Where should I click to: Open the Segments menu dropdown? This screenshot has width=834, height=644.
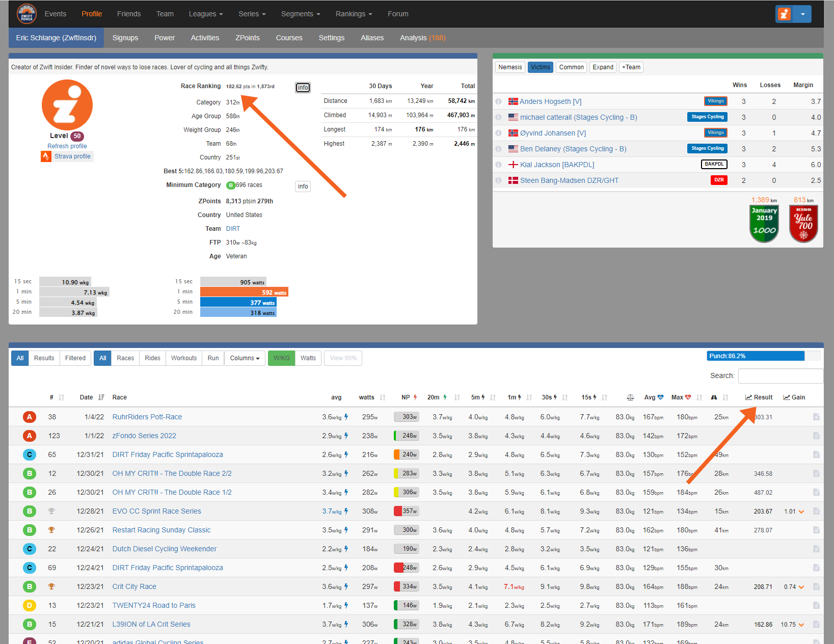coord(301,14)
